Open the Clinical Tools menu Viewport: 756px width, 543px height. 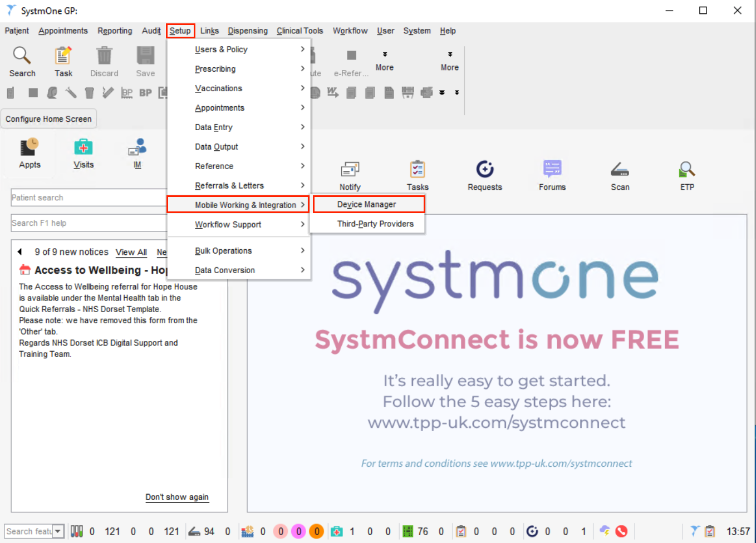point(300,31)
